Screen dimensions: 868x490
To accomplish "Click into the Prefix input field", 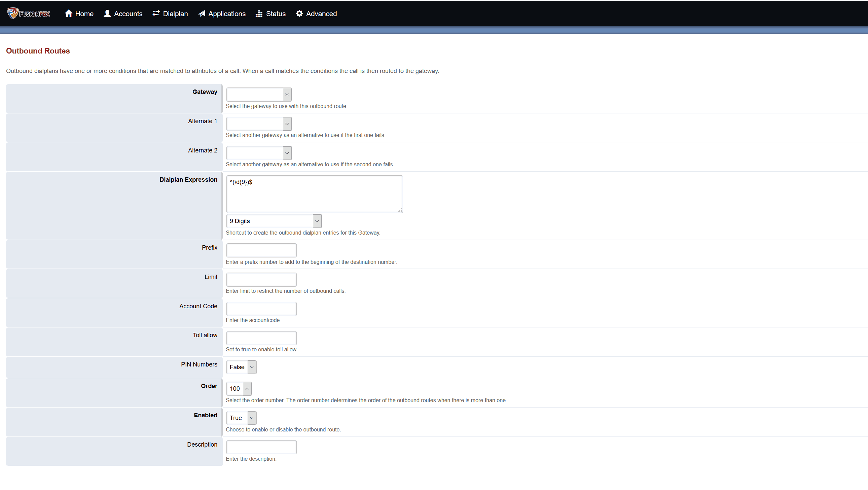I will pos(261,250).
